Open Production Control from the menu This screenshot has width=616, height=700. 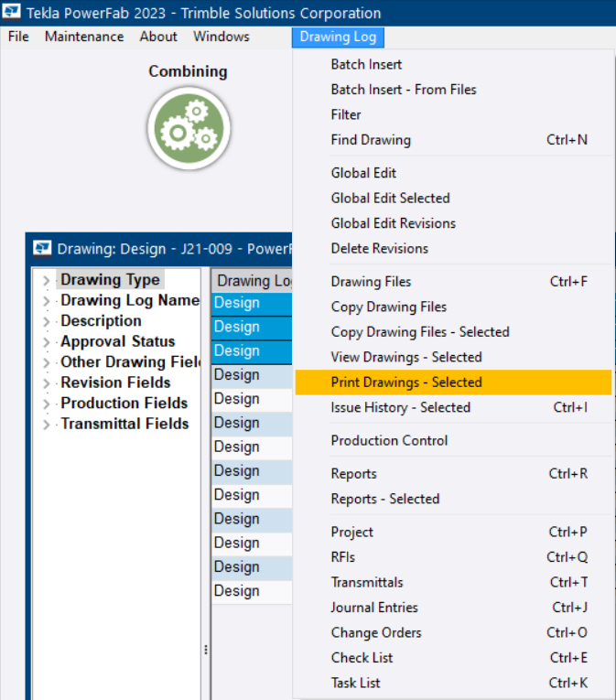[x=389, y=440]
